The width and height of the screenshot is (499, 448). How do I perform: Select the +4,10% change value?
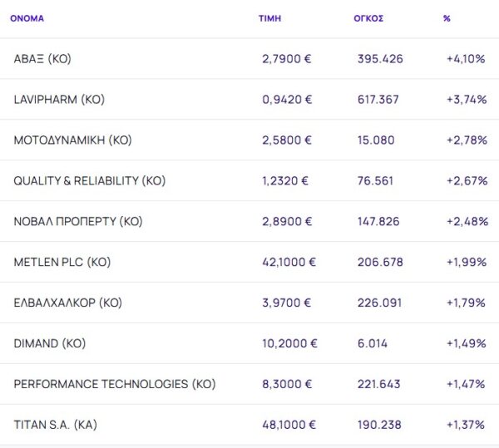tap(466, 59)
